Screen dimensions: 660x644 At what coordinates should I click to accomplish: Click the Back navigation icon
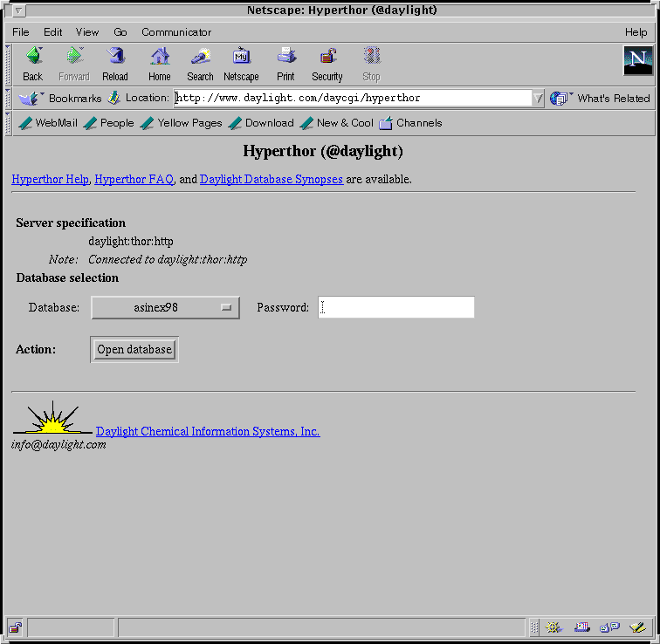point(33,63)
